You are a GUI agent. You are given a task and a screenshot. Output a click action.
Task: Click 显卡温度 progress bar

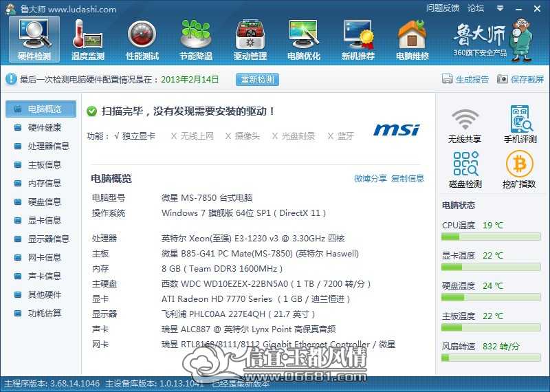pos(491,268)
